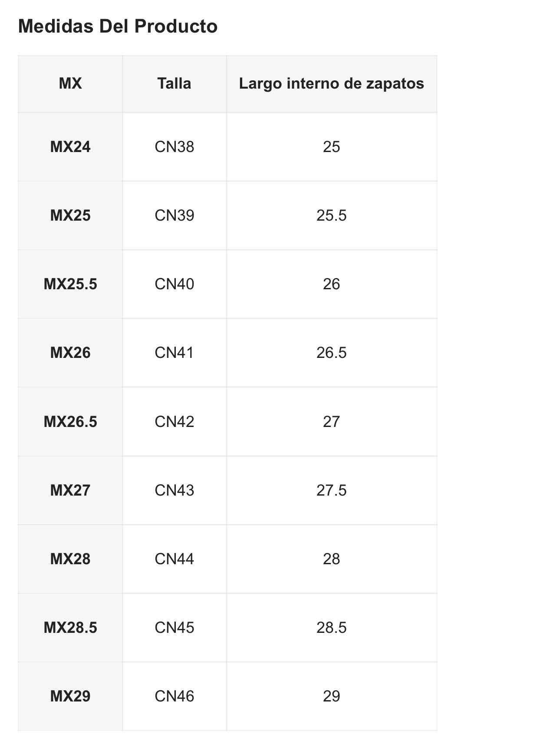Select the MX24 size cell
The image size is (560, 741).
click(x=70, y=147)
